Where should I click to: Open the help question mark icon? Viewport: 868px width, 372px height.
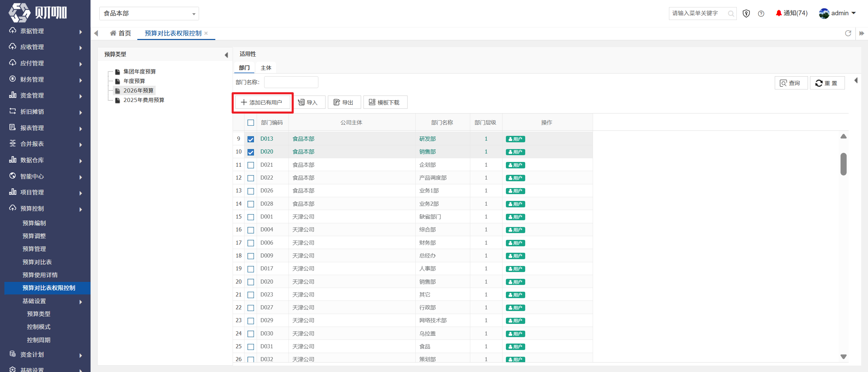pyautogui.click(x=761, y=14)
